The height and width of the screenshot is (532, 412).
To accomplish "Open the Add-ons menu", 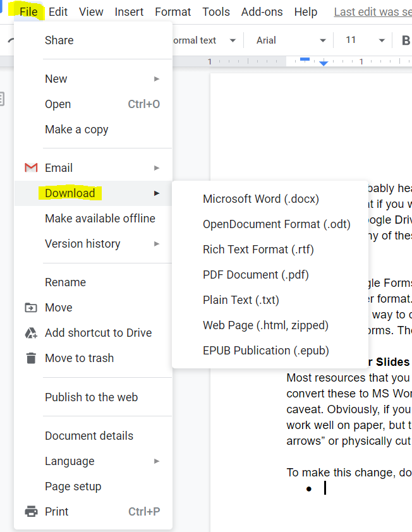I will 262,11.
